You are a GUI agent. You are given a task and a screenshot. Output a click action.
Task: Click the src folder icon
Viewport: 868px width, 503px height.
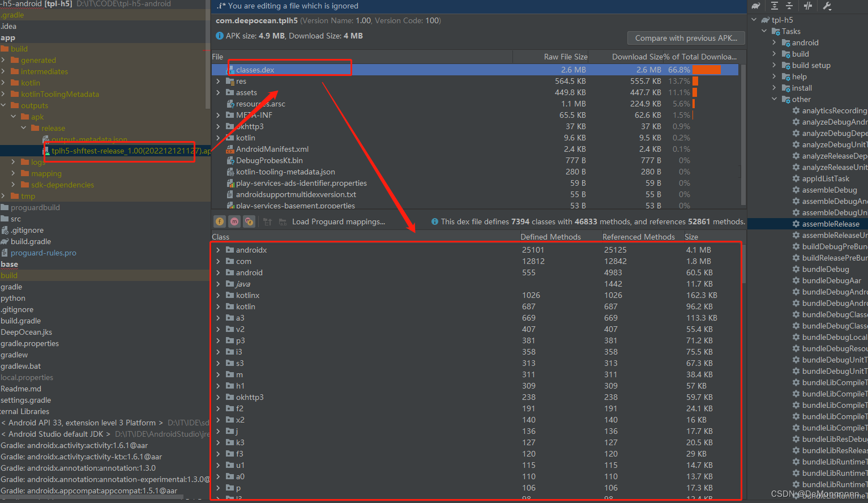pyautogui.click(x=5, y=219)
